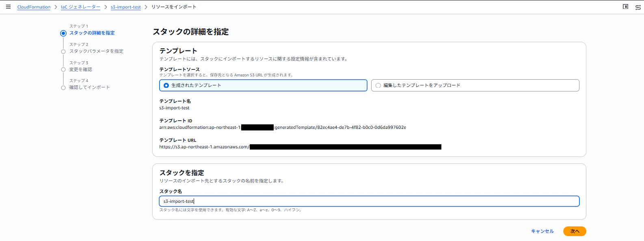Viewport: 644px width, 241px height.
Task: Open the hamburger navigation menu
Action: pos(8,7)
